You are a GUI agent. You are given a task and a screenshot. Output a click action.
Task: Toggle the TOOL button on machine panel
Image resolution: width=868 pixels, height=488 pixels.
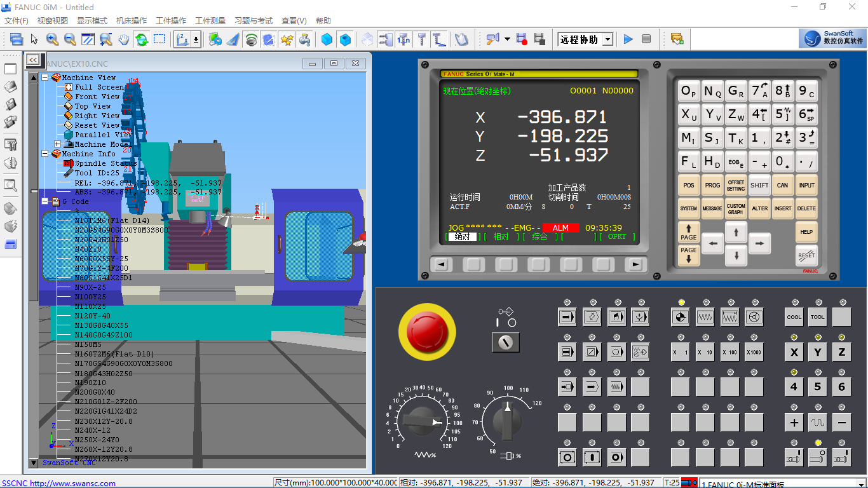click(818, 317)
